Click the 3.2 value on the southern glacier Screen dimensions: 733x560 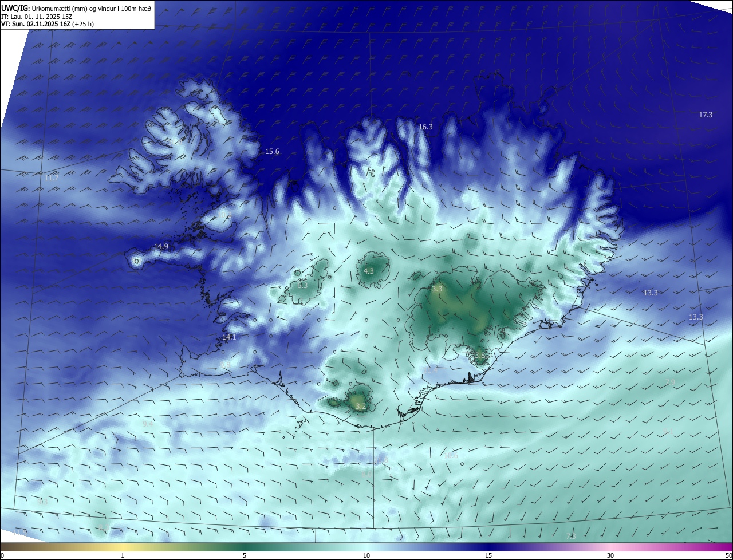click(x=361, y=407)
